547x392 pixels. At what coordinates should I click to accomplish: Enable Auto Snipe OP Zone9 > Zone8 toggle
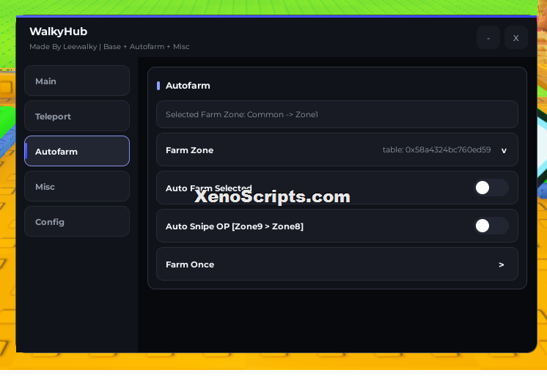491,226
